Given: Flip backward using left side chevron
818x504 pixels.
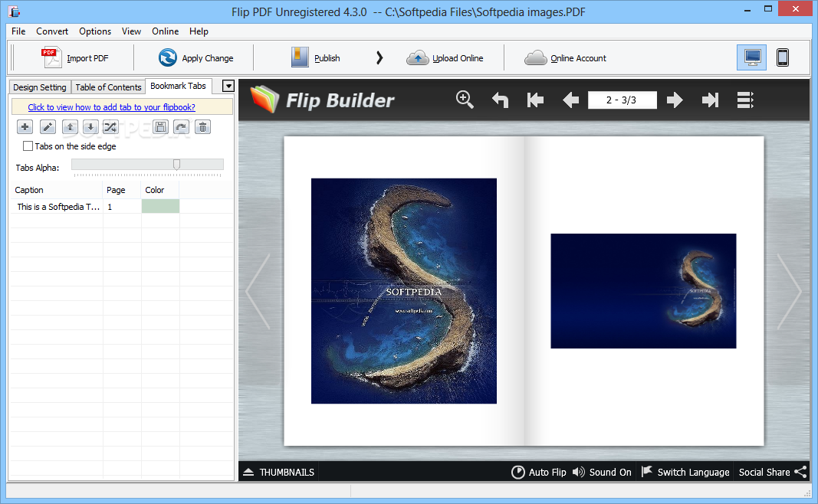Looking at the screenshot, I should 258,291.
